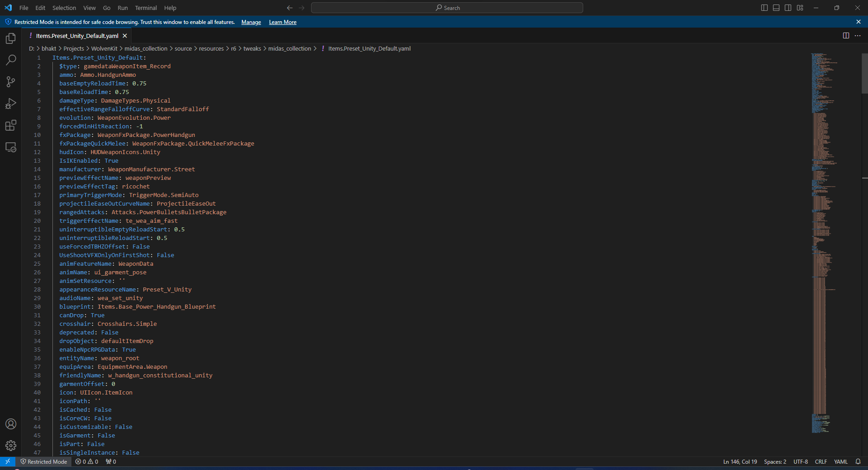This screenshot has height=470, width=868.
Task: Open the UTF-8 encoding selector
Action: [x=800, y=461]
